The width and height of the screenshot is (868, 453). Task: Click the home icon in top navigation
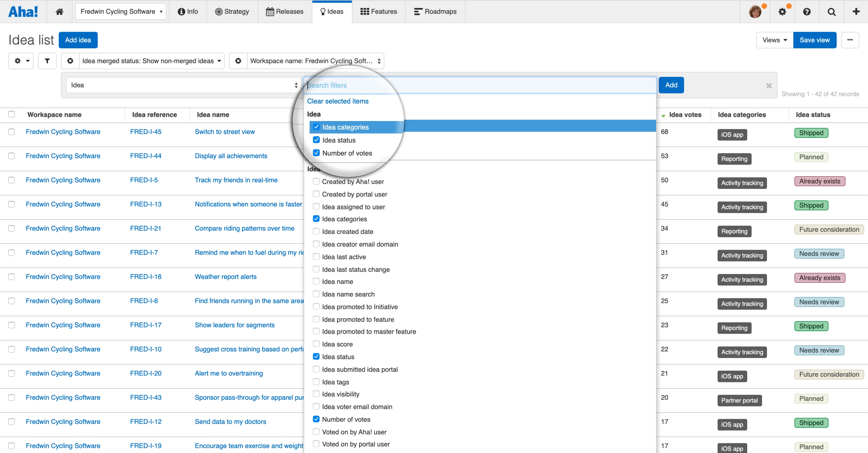pyautogui.click(x=59, y=12)
